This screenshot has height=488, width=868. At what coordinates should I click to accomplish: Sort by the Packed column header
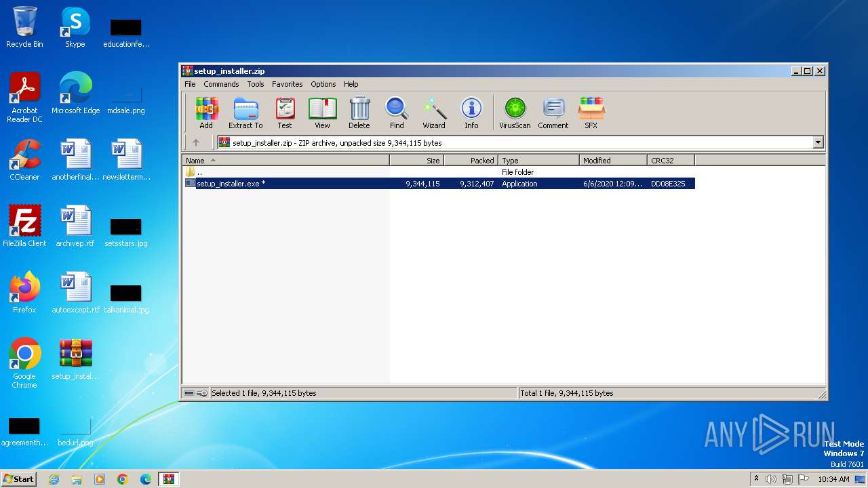(471, 161)
